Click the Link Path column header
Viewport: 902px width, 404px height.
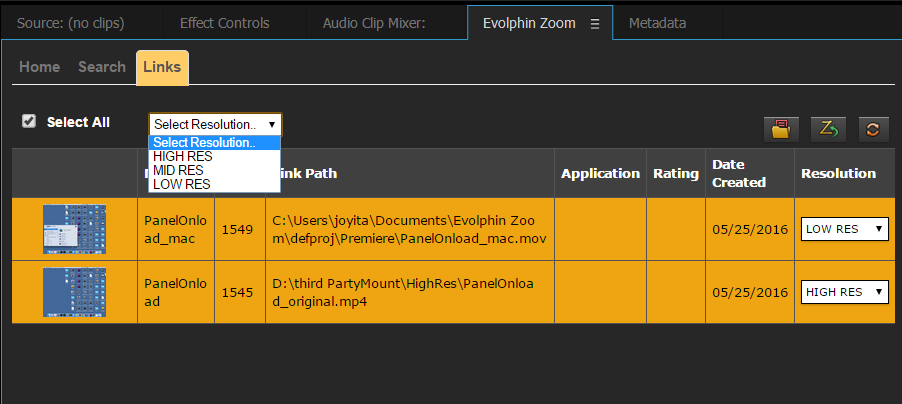pos(410,173)
